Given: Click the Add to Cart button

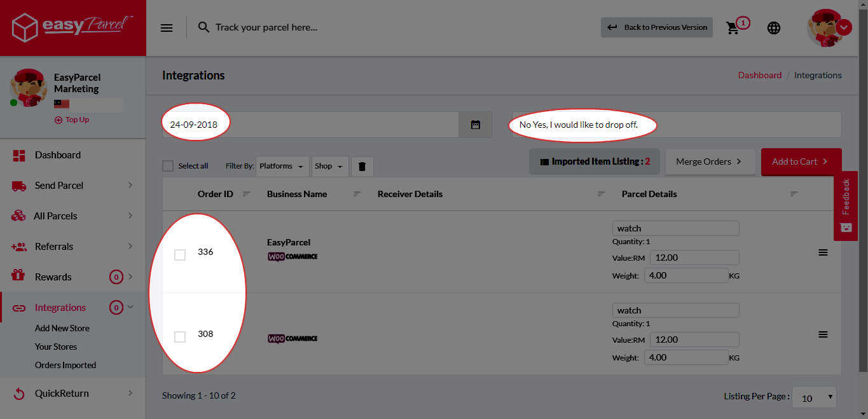Looking at the screenshot, I should (801, 161).
